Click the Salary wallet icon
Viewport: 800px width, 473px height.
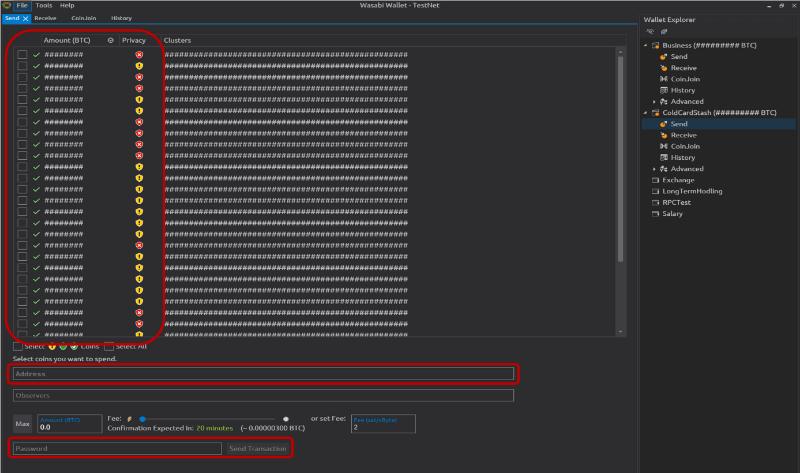coord(656,213)
